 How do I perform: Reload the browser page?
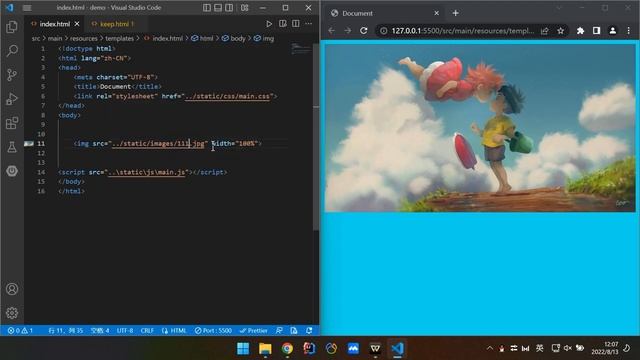[x=364, y=31]
